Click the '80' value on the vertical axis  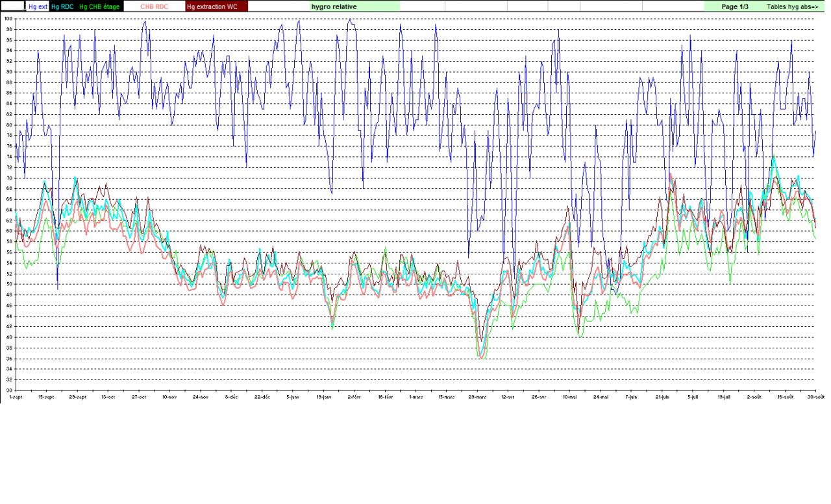pos(9,125)
